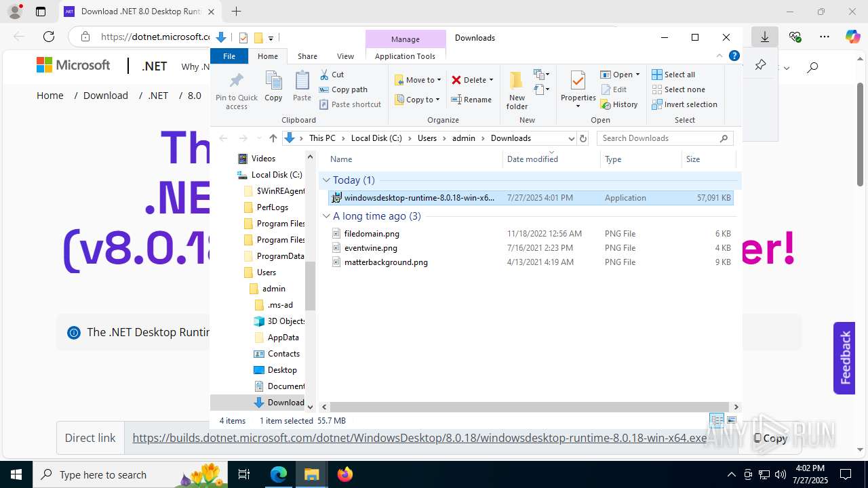
Task: Open the direct download link URL
Action: [x=420, y=438]
